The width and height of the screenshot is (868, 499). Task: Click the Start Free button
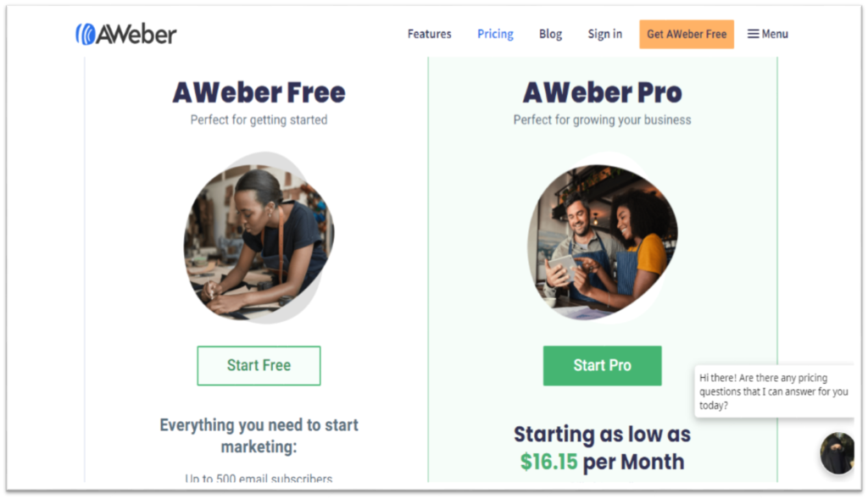pos(259,366)
